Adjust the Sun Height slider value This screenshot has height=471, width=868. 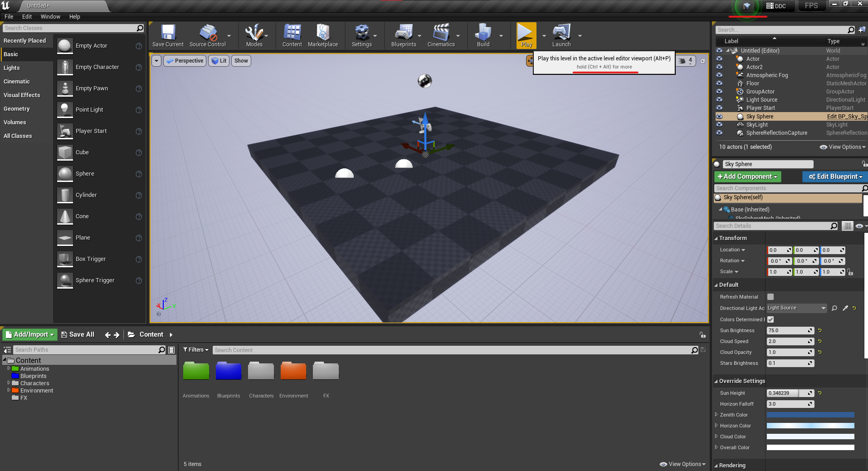[x=790, y=393]
